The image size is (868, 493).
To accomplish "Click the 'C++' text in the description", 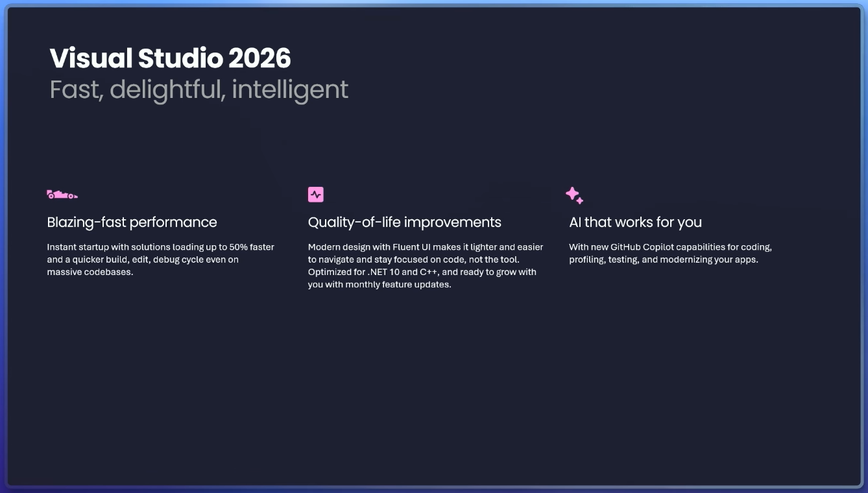I will pos(429,272).
